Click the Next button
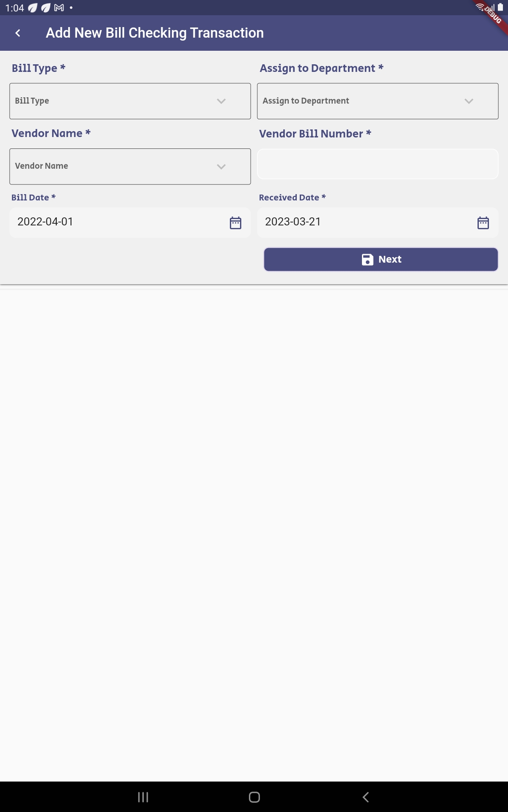The image size is (508, 812). tap(381, 259)
